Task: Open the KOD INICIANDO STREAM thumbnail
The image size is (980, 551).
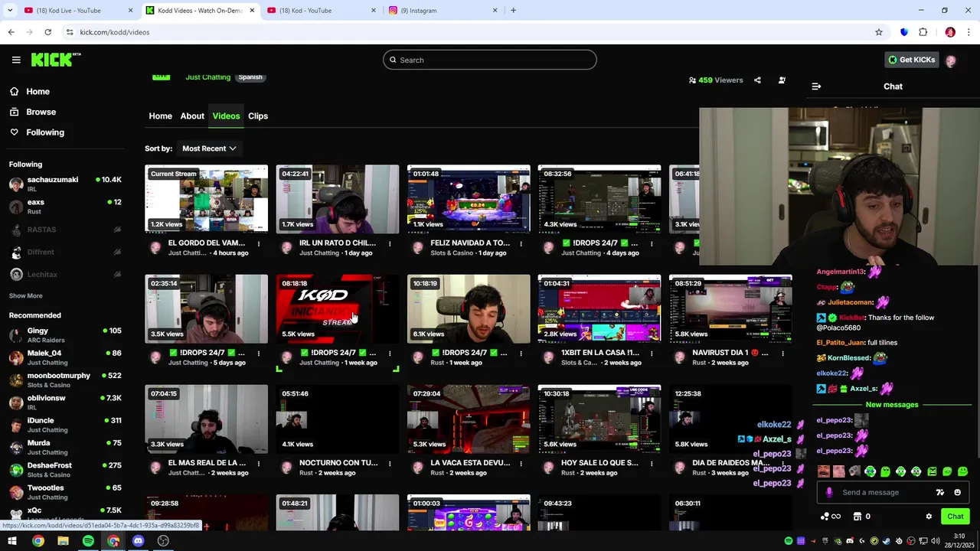Action: coord(338,309)
